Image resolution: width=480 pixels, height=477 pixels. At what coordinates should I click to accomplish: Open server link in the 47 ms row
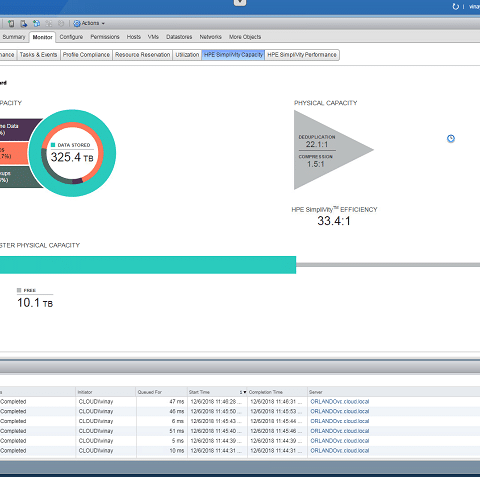coord(340,402)
